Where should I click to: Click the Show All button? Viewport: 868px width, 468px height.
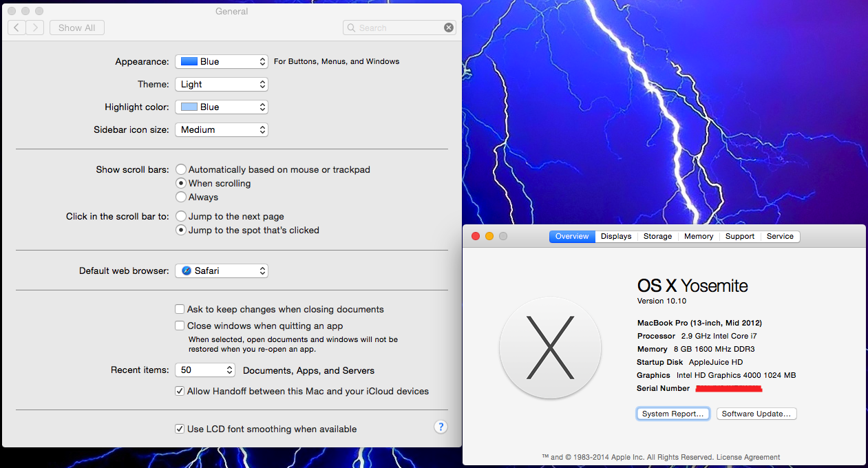77,28
